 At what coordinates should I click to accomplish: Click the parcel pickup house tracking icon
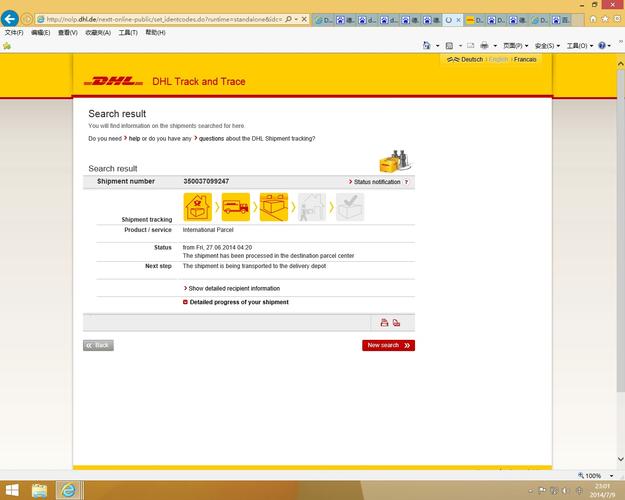[x=197, y=207]
